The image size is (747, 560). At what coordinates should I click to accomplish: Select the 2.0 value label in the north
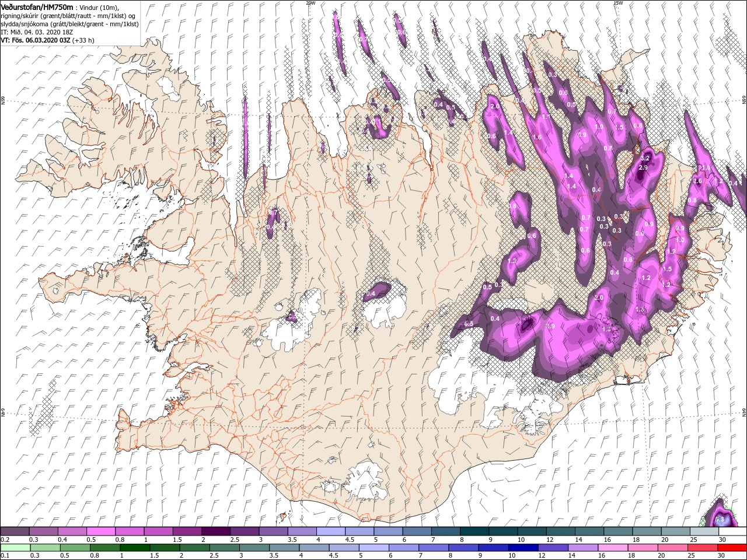point(495,106)
